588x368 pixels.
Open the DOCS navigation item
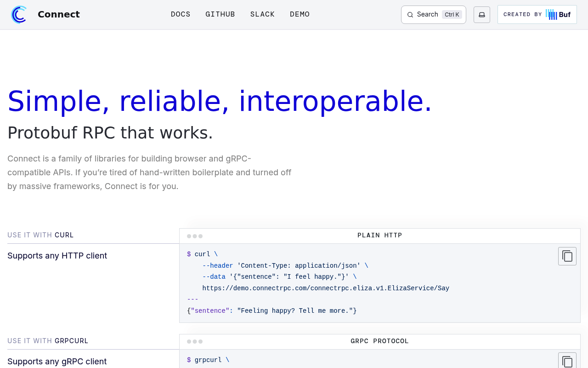click(x=181, y=14)
